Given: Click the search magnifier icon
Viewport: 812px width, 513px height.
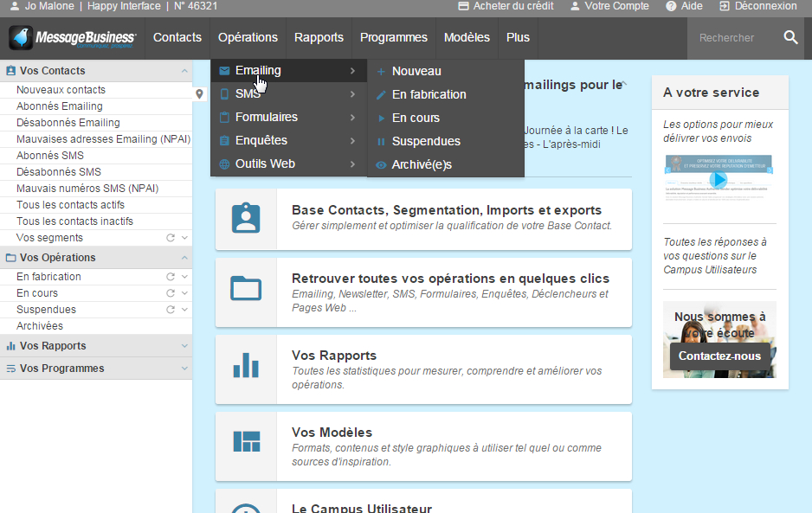Looking at the screenshot, I should point(790,37).
